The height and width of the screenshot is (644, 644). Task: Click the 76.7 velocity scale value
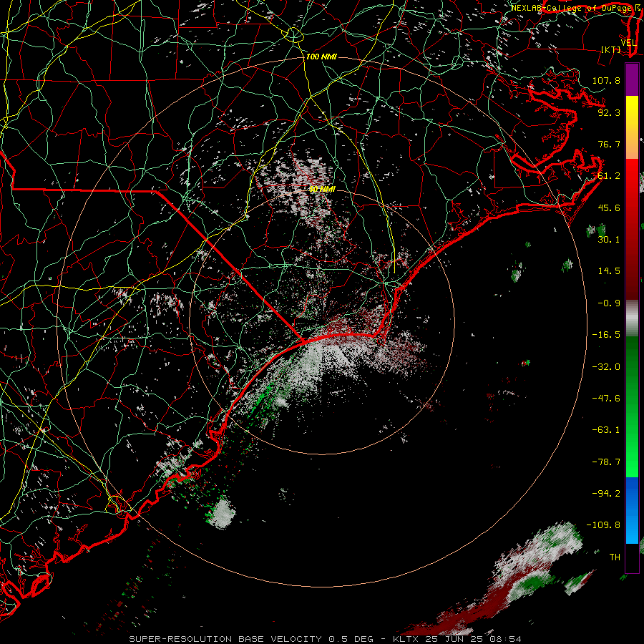coord(609,144)
